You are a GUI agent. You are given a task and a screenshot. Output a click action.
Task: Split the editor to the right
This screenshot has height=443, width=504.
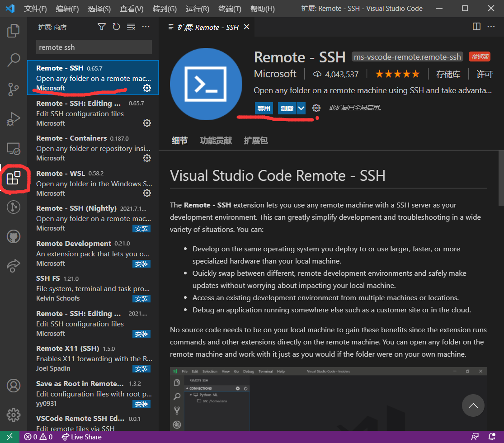tap(476, 26)
